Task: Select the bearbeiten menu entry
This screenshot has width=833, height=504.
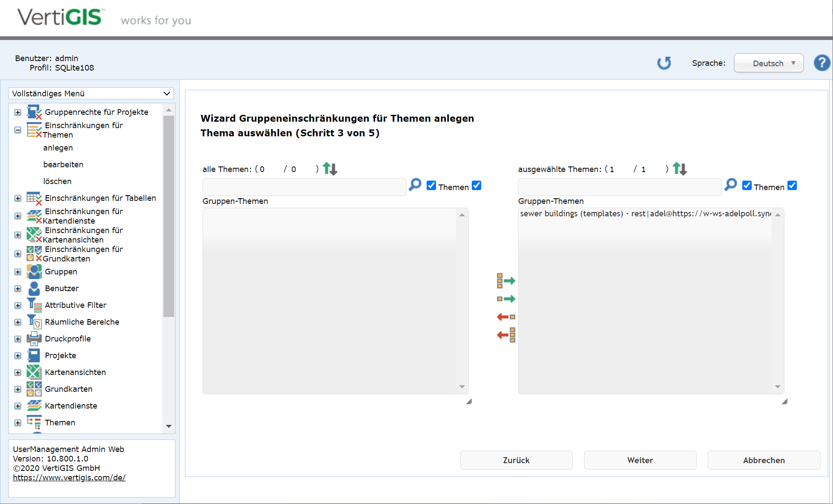Action: tap(63, 164)
